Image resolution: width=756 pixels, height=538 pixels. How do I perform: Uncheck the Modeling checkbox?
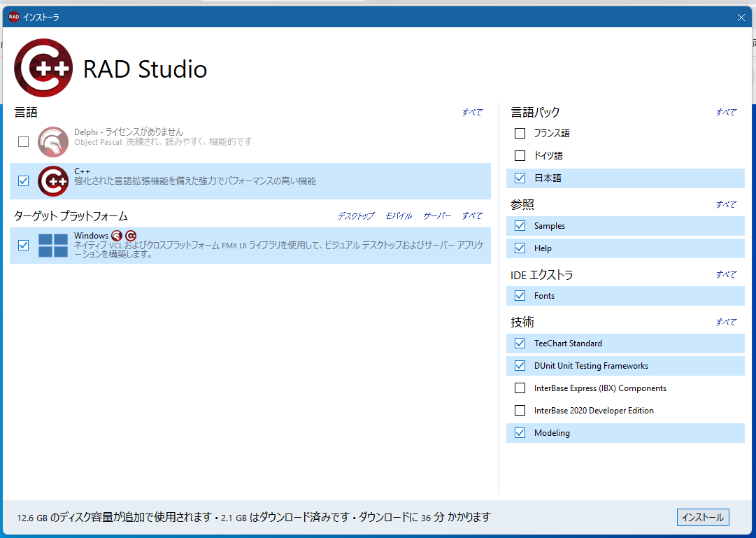pyautogui.click(x=520, y=432)
